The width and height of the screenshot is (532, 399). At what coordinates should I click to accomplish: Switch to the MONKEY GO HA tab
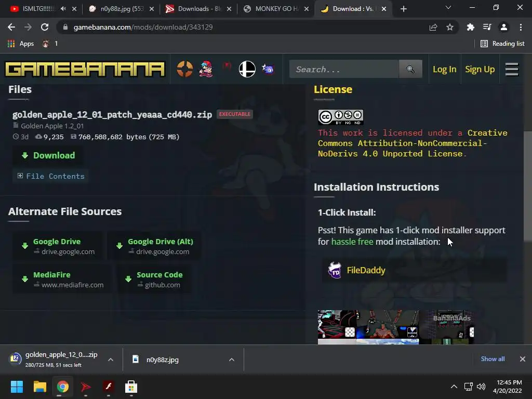click(276, 9)
